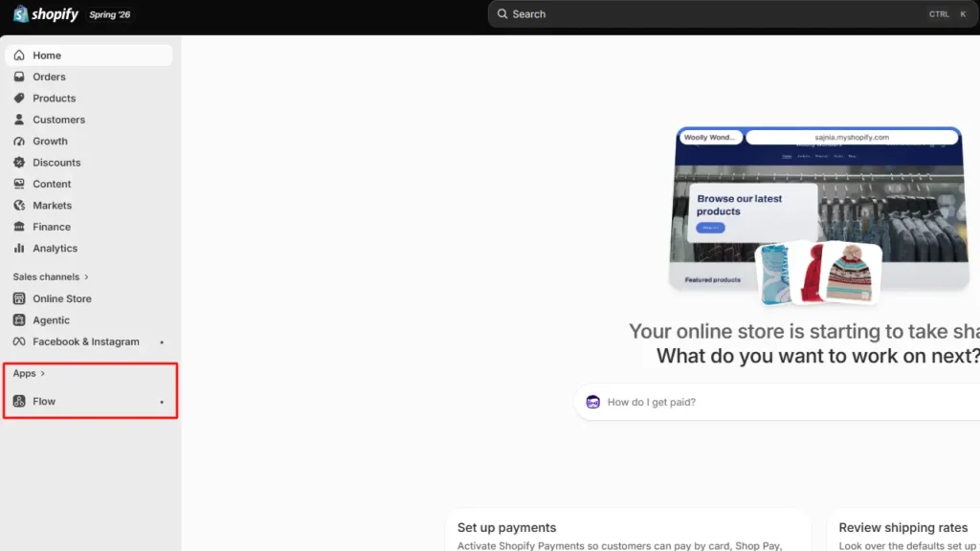Open Orders via its inbox icon
The width and height of the screenshot is (980, 551).
point(19,77)
